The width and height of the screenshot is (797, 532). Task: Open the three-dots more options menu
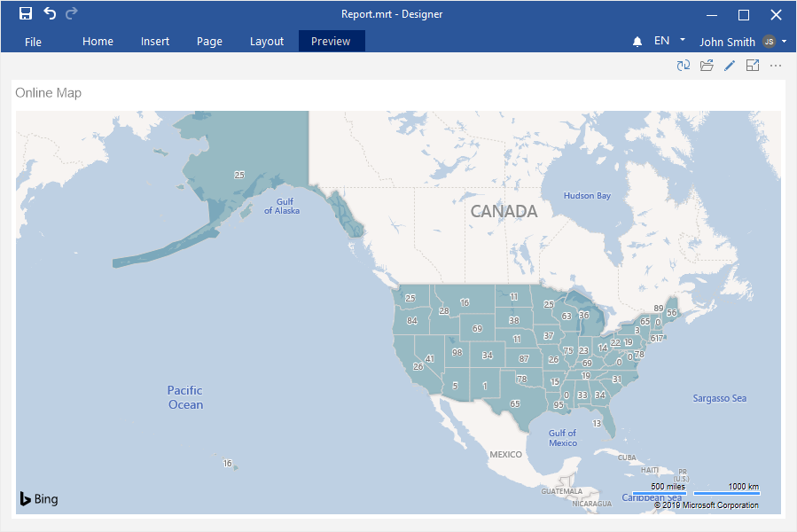point(776,66)
